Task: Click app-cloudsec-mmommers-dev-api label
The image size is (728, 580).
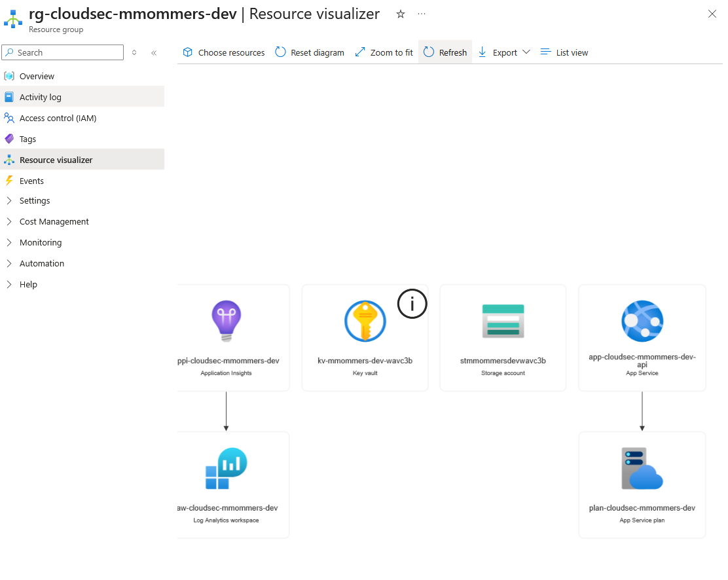Action: 642,361
